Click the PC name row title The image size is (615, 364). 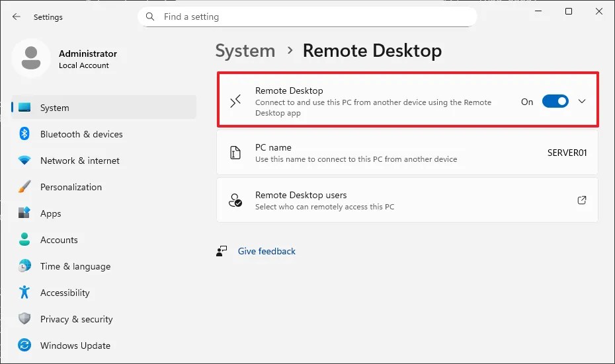(x=273, y=148)
